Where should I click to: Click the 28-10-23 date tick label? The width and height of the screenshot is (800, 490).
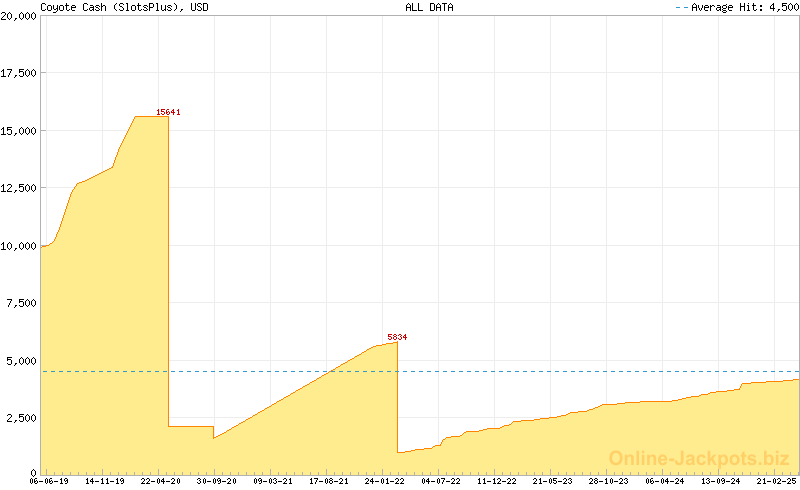609,481
